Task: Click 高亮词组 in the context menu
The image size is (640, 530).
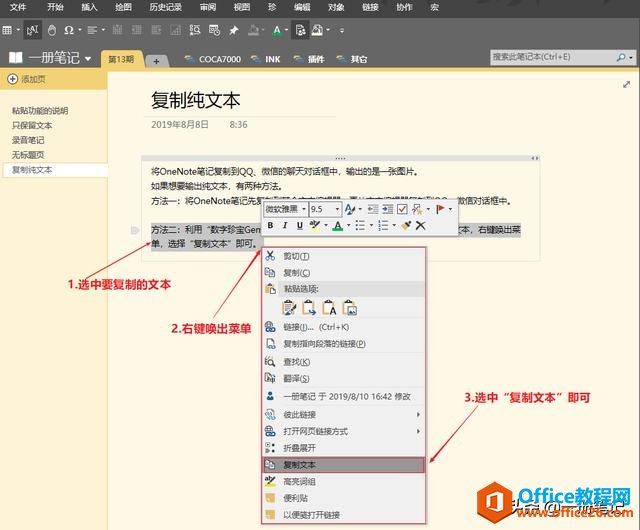Action: [x=343, y=482]
